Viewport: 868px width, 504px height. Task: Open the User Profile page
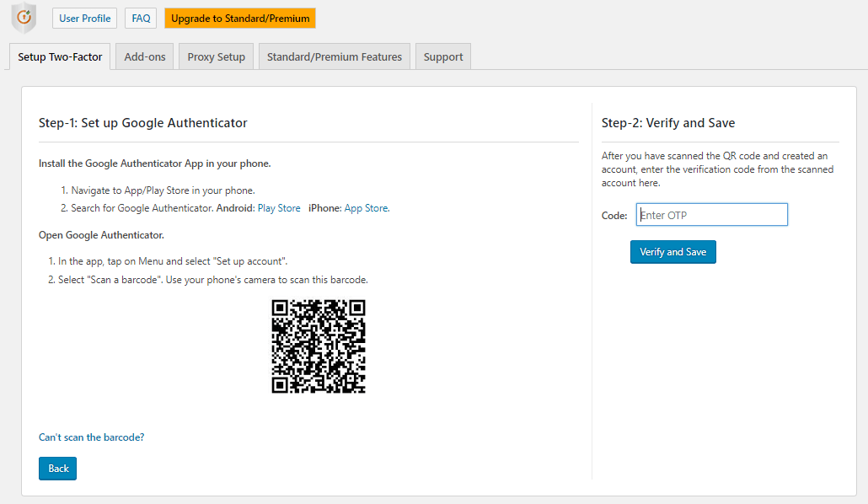pyautogui.click(x=85, y=19)
